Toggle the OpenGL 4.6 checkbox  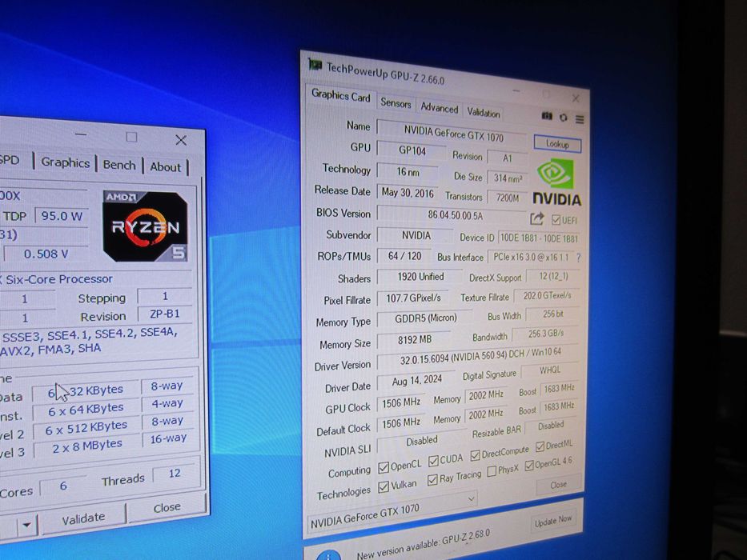click(x=528, y=466)
